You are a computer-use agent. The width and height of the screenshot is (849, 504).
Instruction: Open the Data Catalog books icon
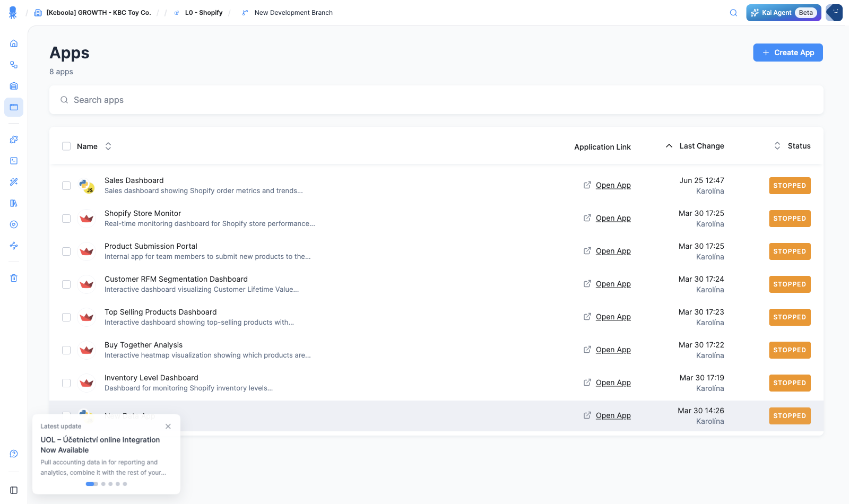click(14, 203)
